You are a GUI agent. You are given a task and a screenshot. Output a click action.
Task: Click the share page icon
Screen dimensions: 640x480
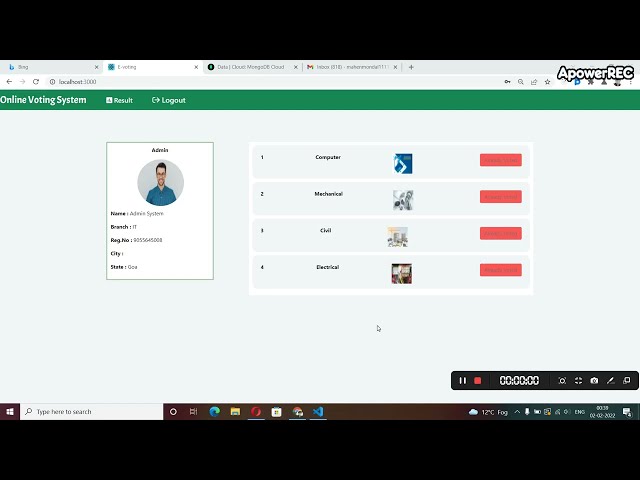(534, 82)
